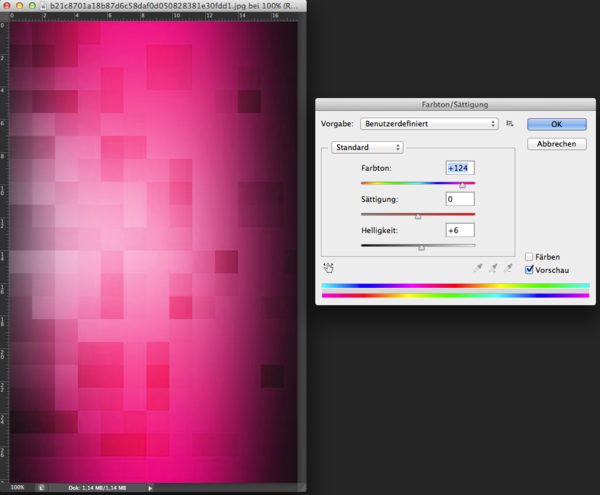Viewport: 600px width, 495px height.
Task: Click the Helligkeit value field
Action: click(460, 230)
